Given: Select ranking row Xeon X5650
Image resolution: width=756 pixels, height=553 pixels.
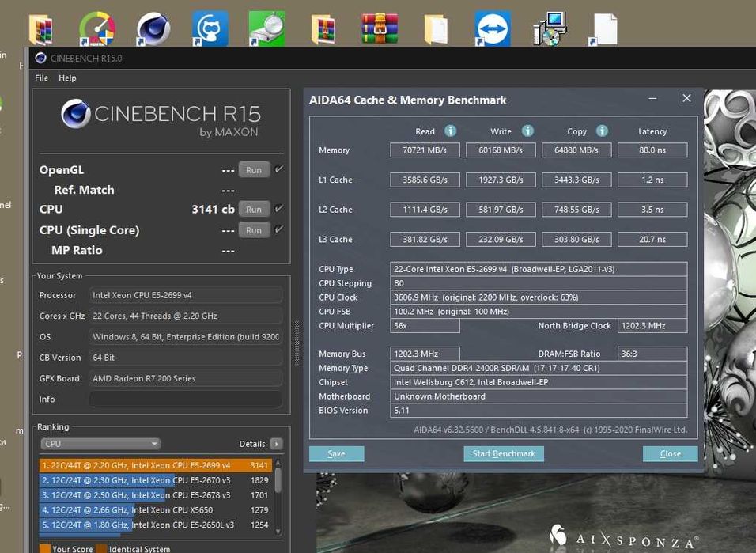Looking at the screenshot, I should pyautogui.click(x=156, y=510).
